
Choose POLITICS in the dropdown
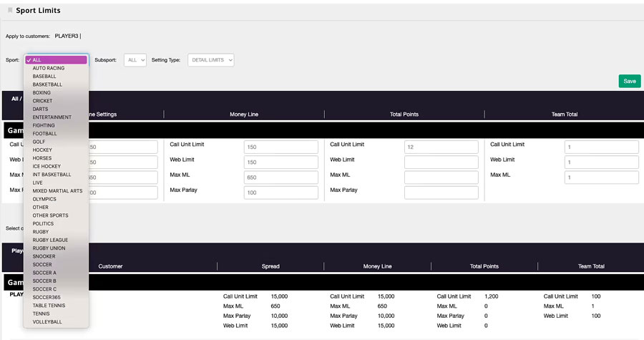43,224
